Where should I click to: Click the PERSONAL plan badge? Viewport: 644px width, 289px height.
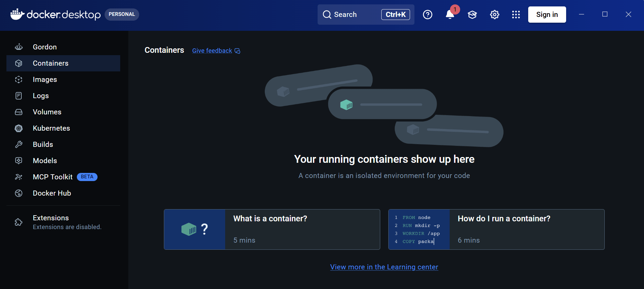(x=122, y=15)
